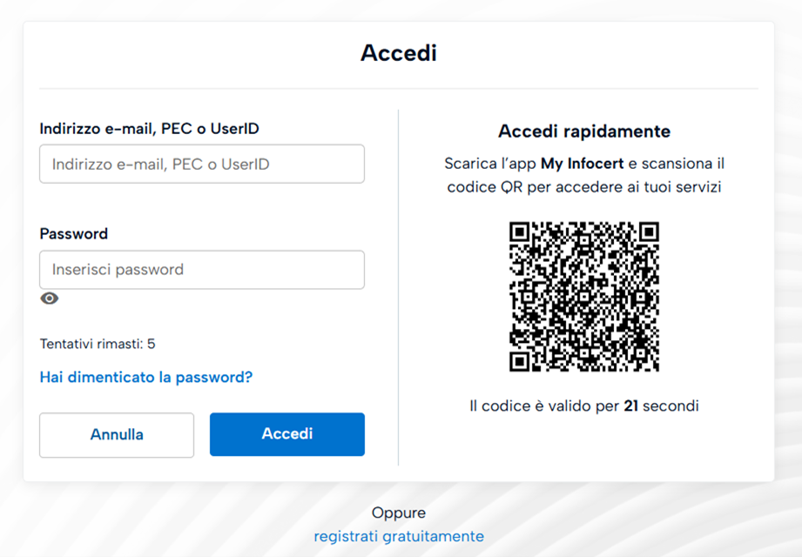Image resolution: width=802 pixels, height=557 pixels.
Task: Click the bold 'My Infocert' app name
Action: point(582,163)
